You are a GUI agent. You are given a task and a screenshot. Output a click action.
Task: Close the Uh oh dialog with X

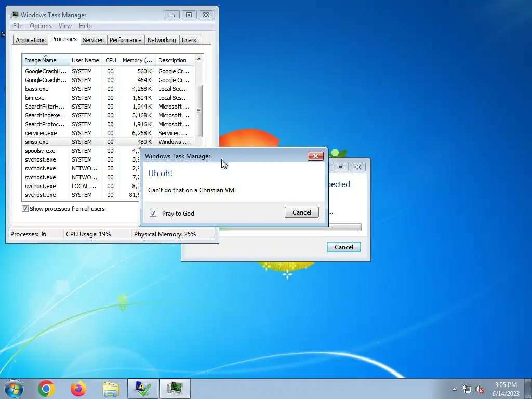coord(315,156)
